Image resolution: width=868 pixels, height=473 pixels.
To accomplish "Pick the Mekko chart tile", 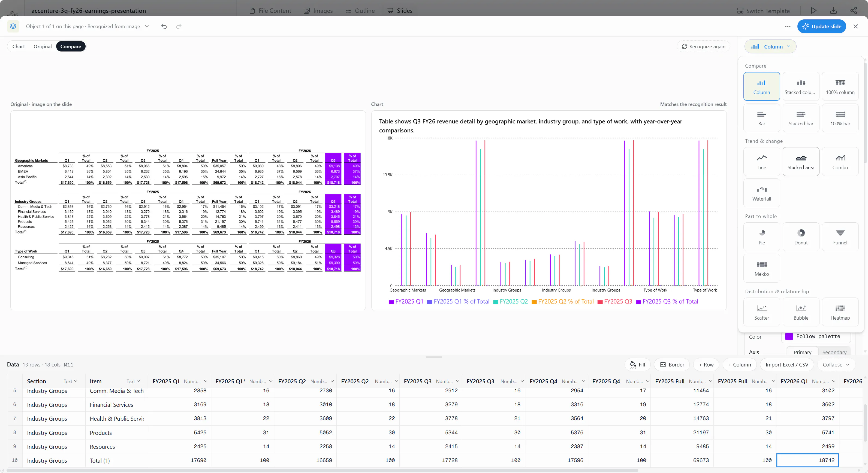I will coord(761,268).
